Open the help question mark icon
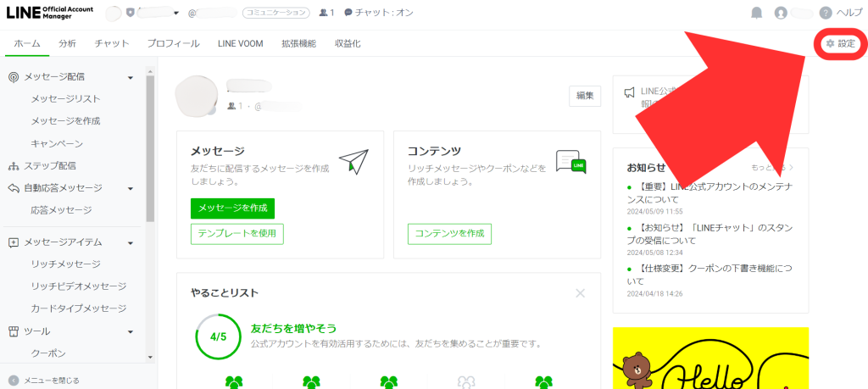 coord(826,13)
